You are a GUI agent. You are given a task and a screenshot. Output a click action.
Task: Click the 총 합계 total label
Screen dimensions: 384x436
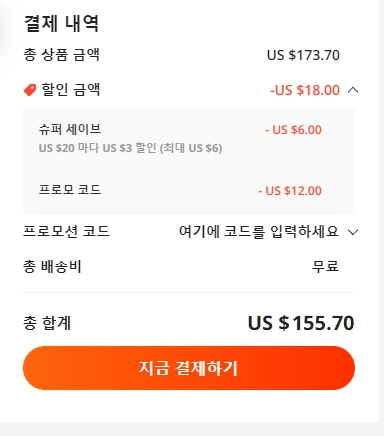pyautogui.click(x=47, y=323)
